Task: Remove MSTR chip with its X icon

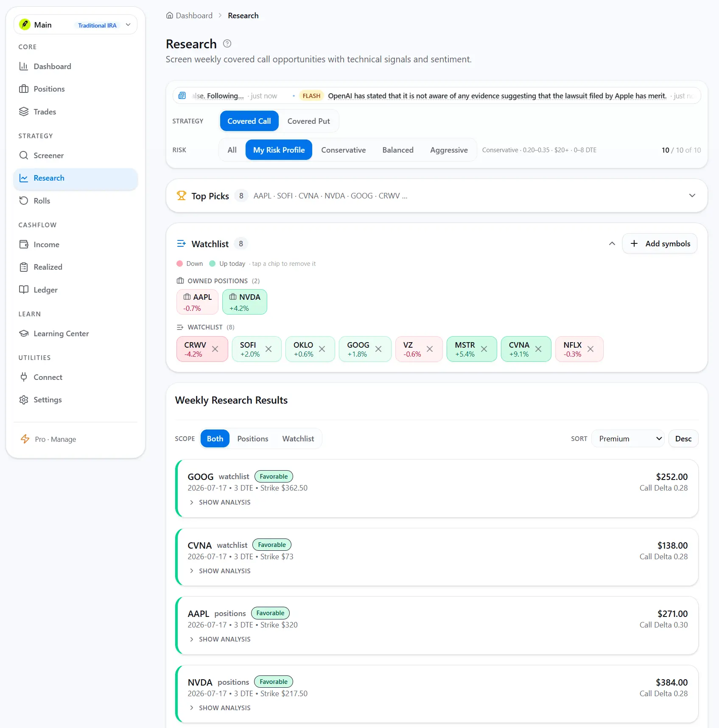Action: [x=484, y=349]
